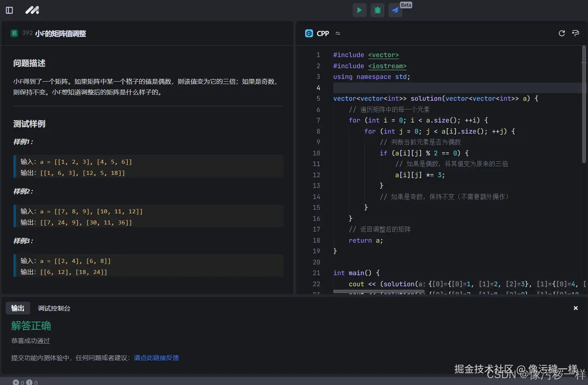This screenshot has width=588, height=385.
Task: Click the warning count icon in status bar
Action: tap(29, 382)
